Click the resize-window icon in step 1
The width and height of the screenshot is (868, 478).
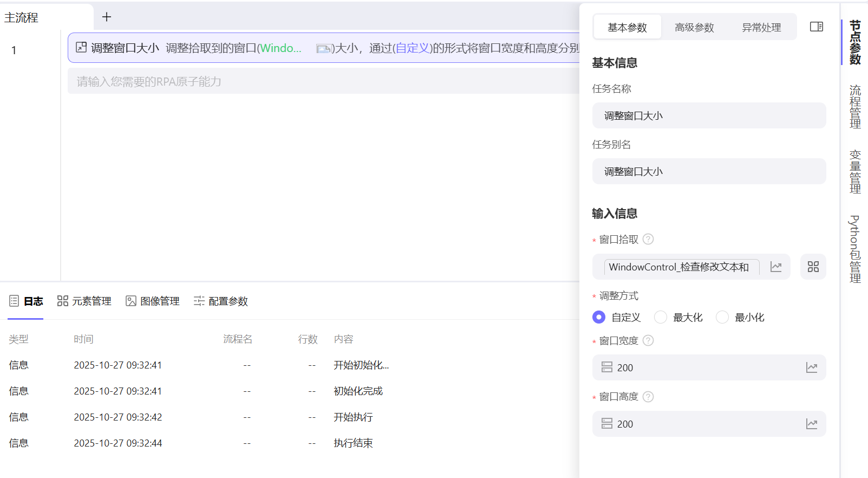click(x=81, y=47)
